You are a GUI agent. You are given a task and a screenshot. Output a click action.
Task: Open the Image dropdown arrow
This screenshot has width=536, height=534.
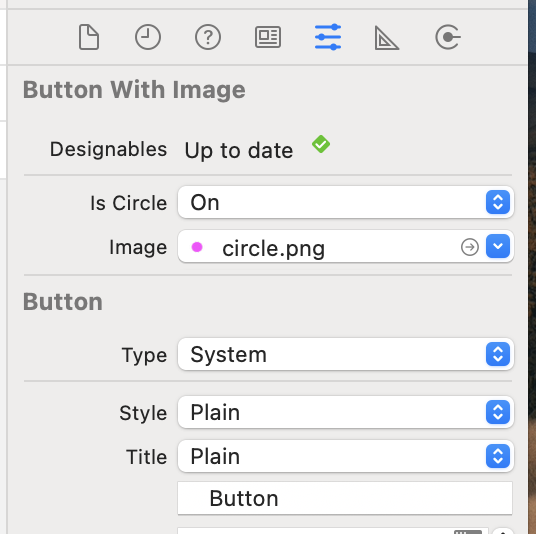(x=498, y=246)
